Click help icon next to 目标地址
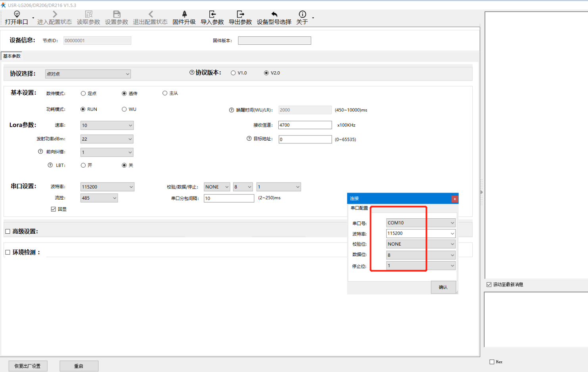Image resolution: width=588 pixels, height=372 pixels. (x=249, y=139)
